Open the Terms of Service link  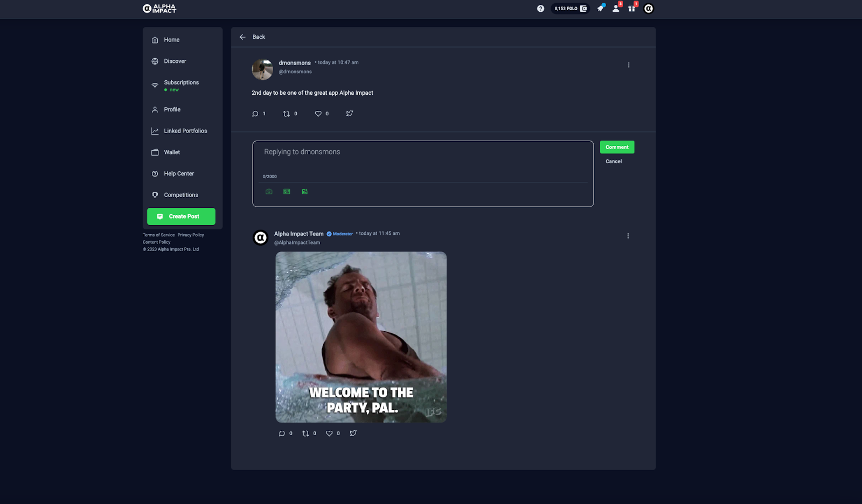point(159,235)
